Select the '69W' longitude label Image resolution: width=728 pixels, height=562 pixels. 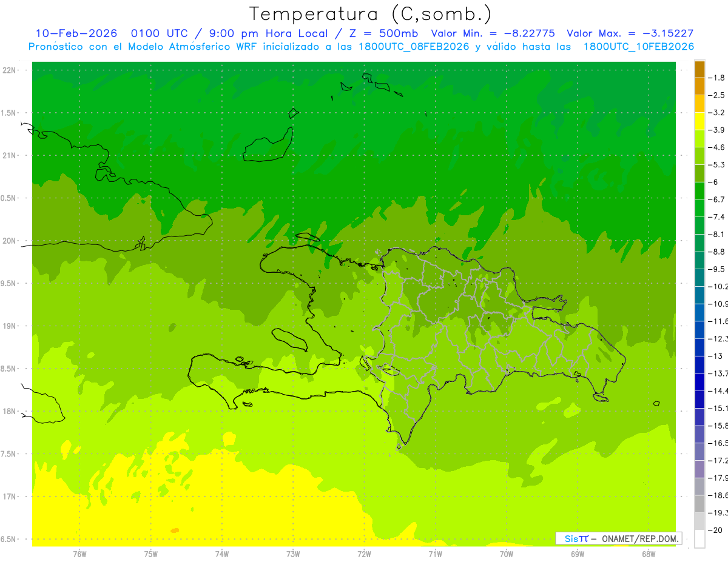(x=577, y=554)
